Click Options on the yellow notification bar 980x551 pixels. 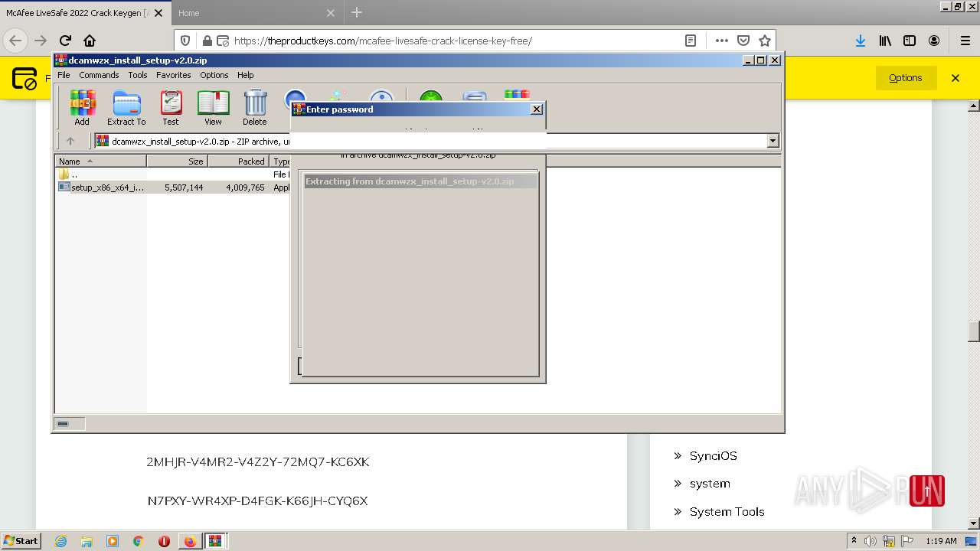point(906,78)
